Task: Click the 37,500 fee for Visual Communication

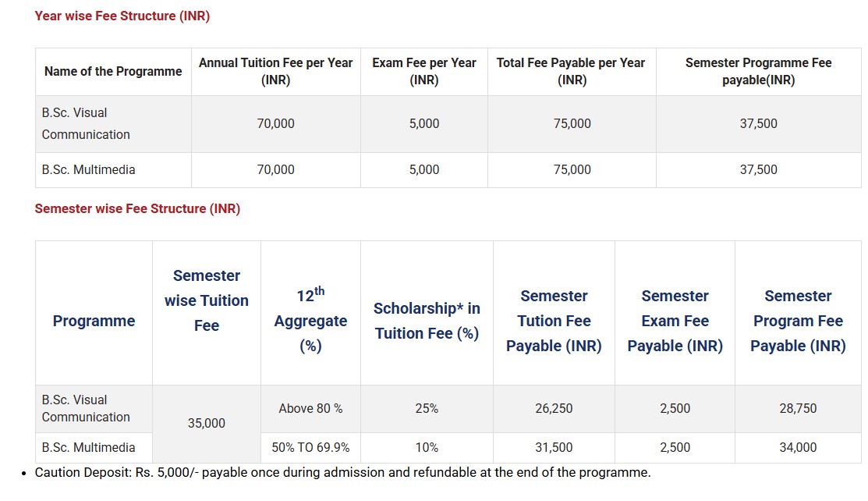Action: (758, 123)
